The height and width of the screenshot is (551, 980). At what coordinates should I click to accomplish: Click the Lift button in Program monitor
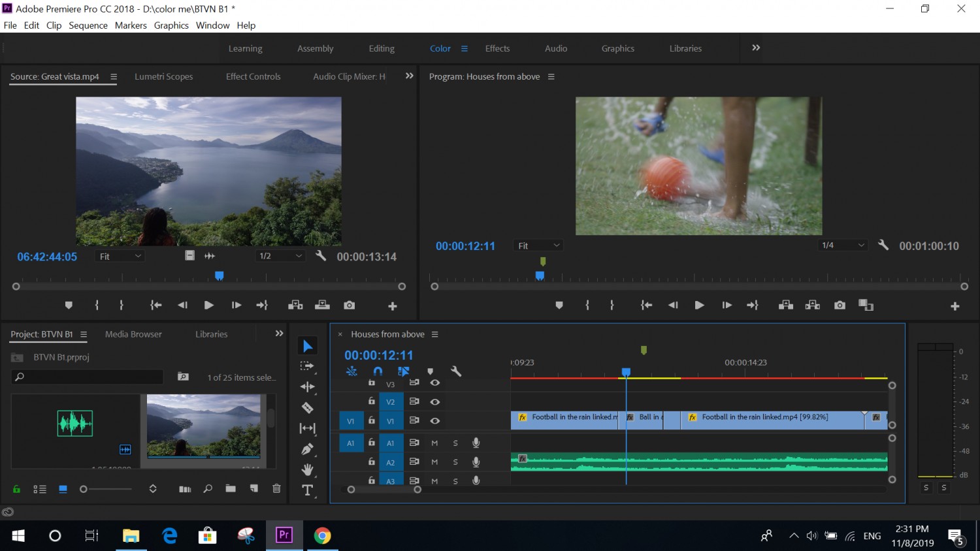tap(786, 306)
